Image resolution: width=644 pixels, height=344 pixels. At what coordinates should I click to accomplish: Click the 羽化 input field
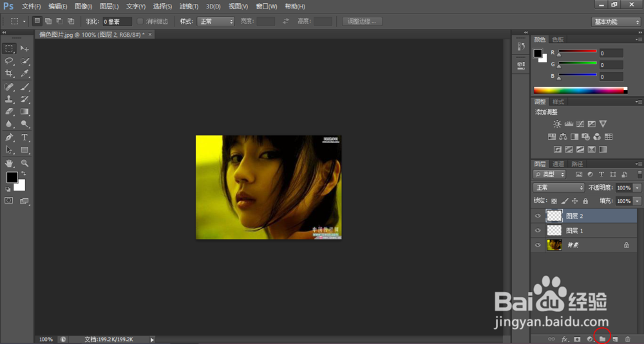[117, 21]
